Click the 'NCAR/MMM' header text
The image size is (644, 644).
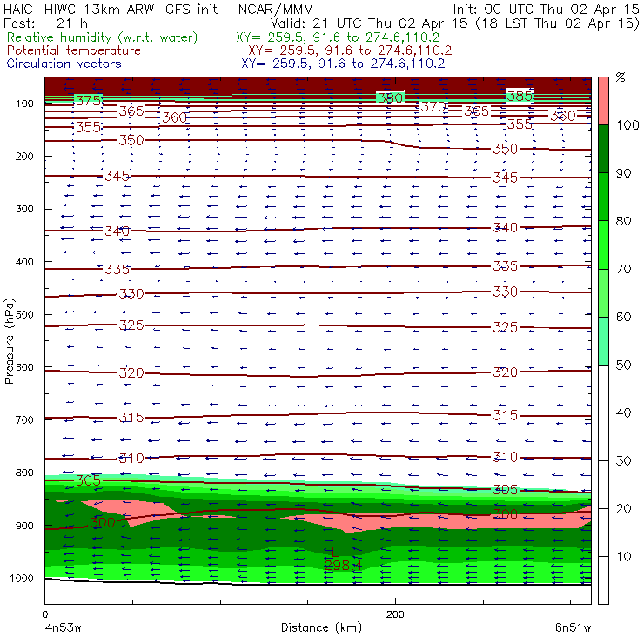pyautogui.click(x=276, y=9)
